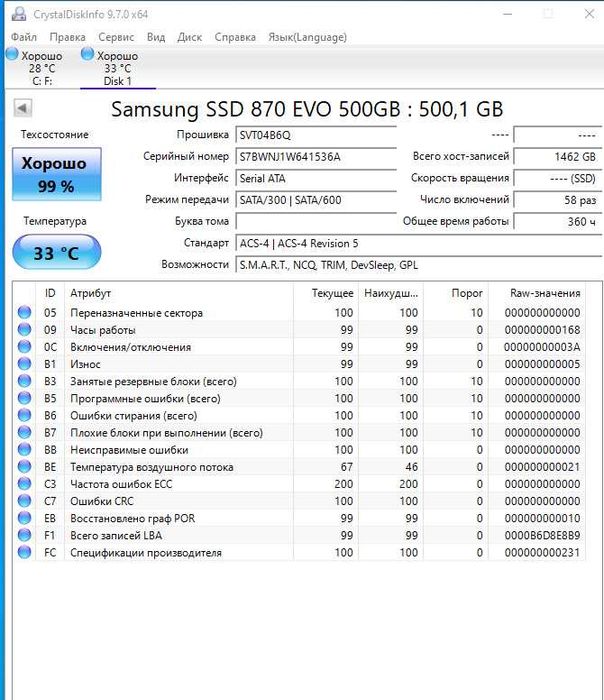
Task: Click status orb for Disk 1
Action: (x=87, y=54)
